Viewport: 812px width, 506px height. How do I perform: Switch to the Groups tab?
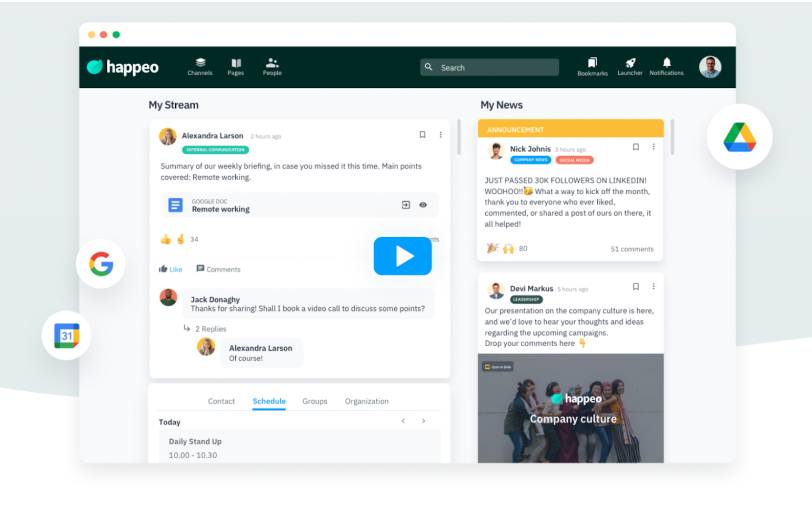315,401
